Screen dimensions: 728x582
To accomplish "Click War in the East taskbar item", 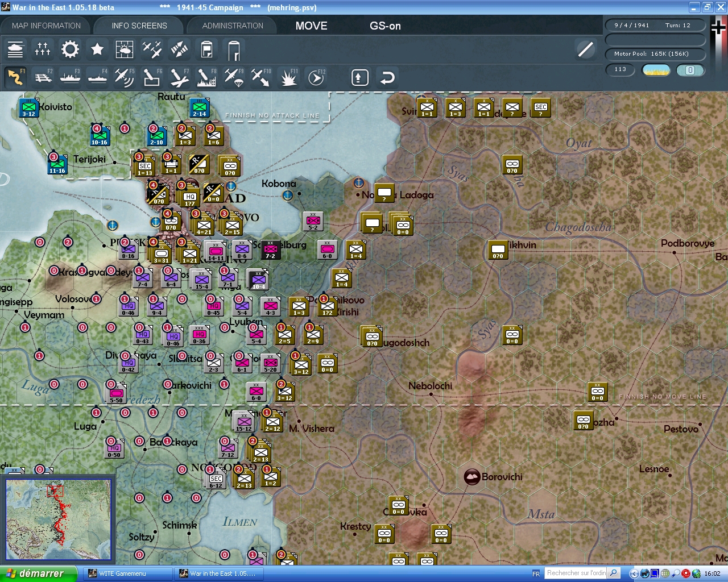I will (219, 573).
